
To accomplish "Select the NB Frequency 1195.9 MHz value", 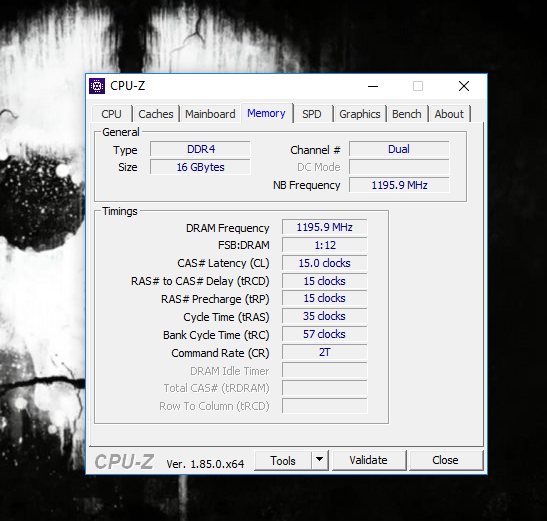I will [x=399, y=185].
